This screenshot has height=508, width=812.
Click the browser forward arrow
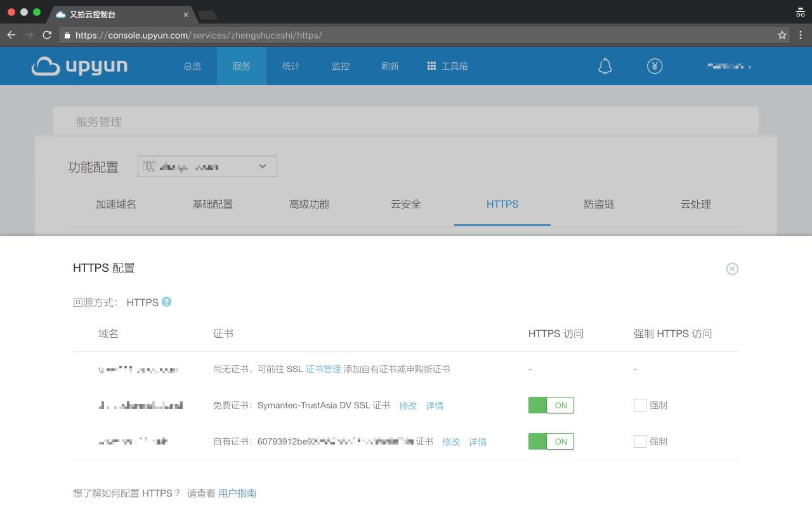tap(29, 35)
